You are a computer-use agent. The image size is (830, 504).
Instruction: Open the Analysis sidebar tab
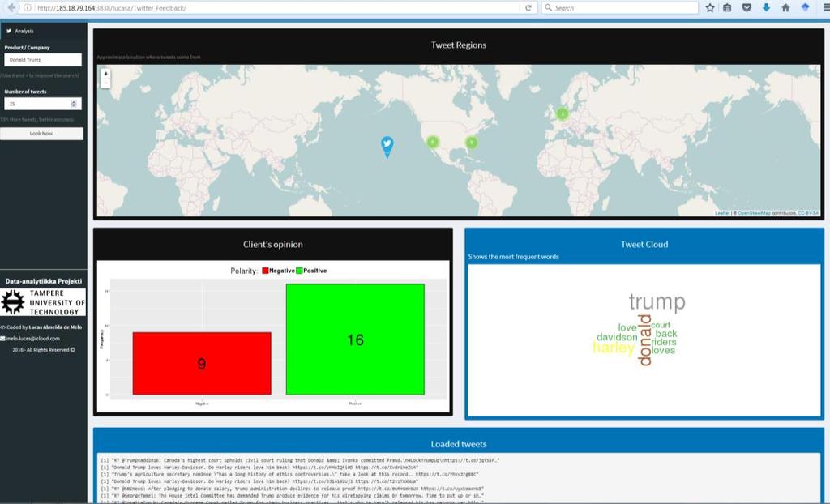[44, 31]
